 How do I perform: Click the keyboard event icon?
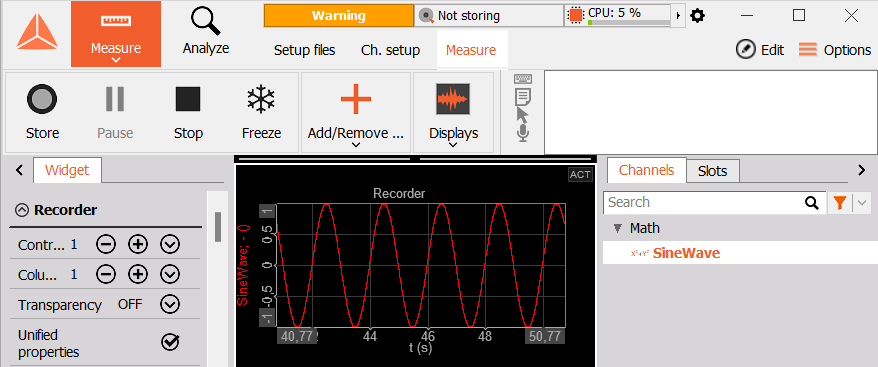pos(522,79)
